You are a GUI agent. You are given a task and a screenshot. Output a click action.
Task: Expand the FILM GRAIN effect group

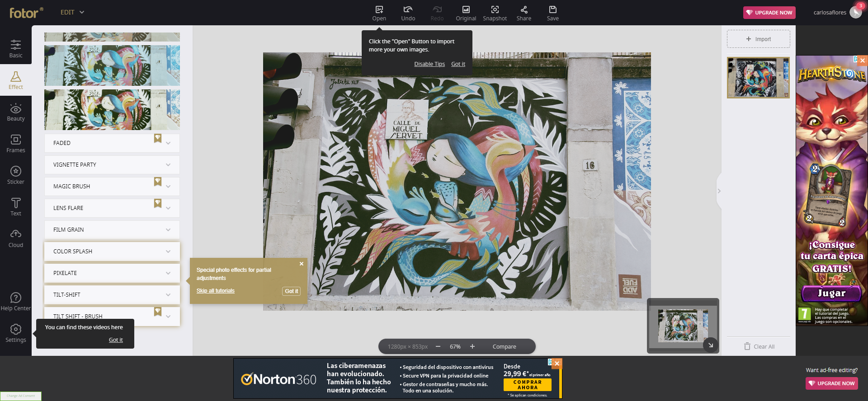(112, 230)
